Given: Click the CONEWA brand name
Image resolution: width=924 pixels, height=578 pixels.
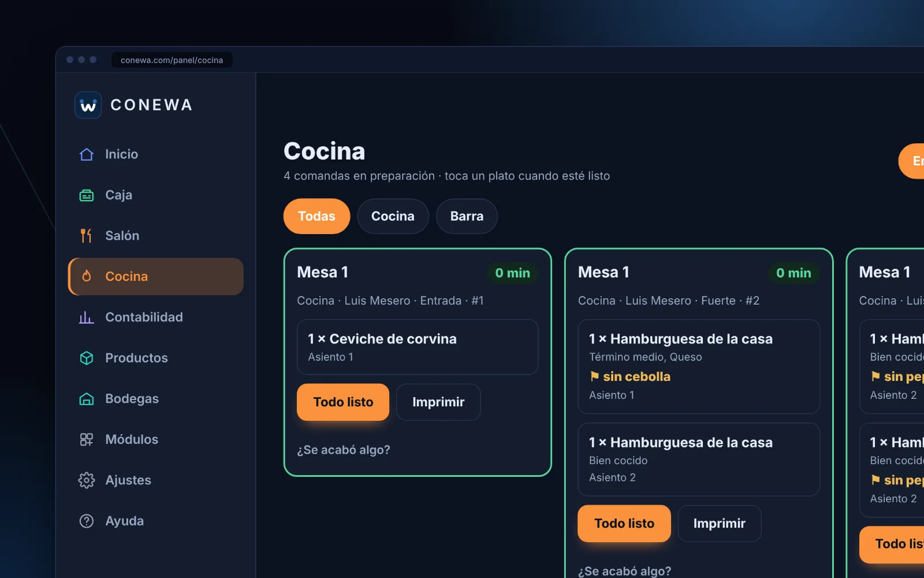Looking at the screenshot, I should [151, 105].
